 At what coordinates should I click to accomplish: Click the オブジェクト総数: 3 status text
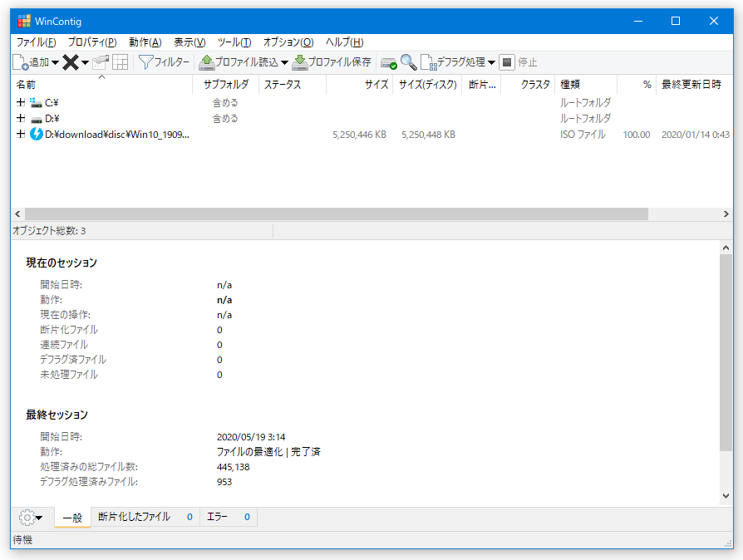49,231
